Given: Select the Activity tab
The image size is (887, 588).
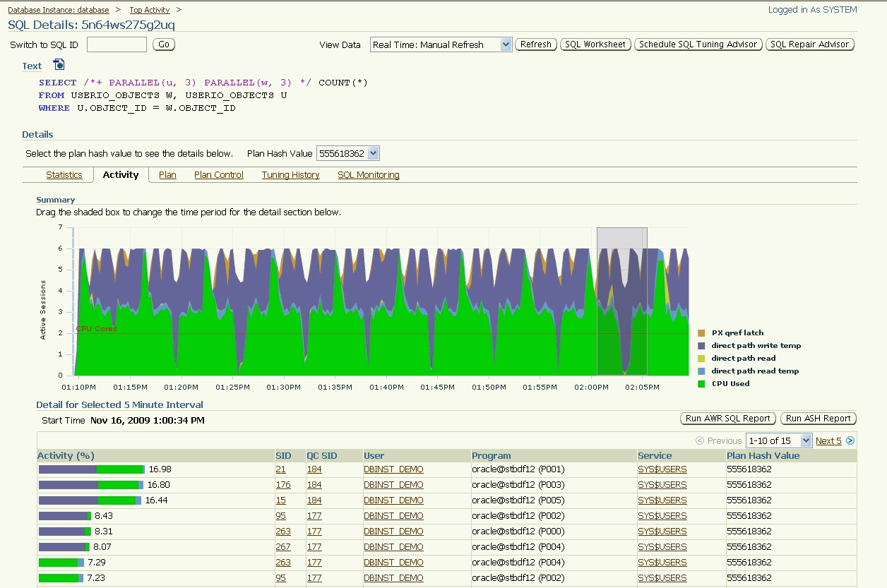Looking at the screenshot, I should coord(121,175).
